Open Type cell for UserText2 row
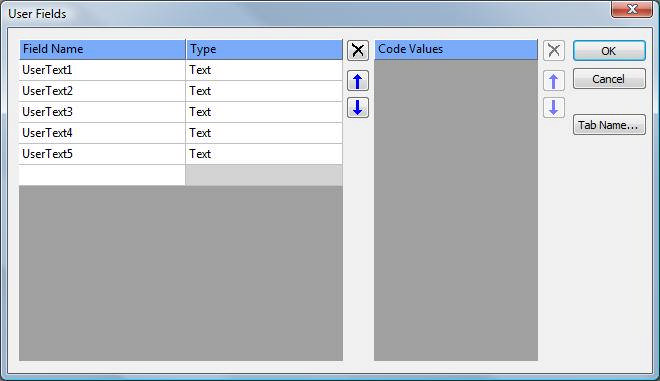 tap(264, 91)
